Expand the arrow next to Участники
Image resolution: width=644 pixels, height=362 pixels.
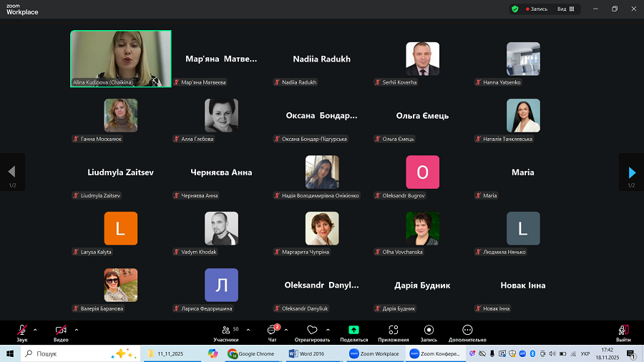point(248,330)
